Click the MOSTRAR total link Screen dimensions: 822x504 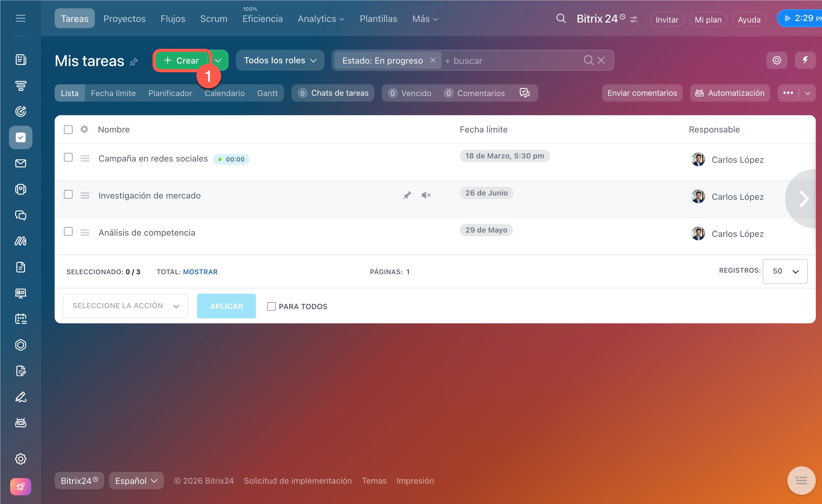(200, 272)
